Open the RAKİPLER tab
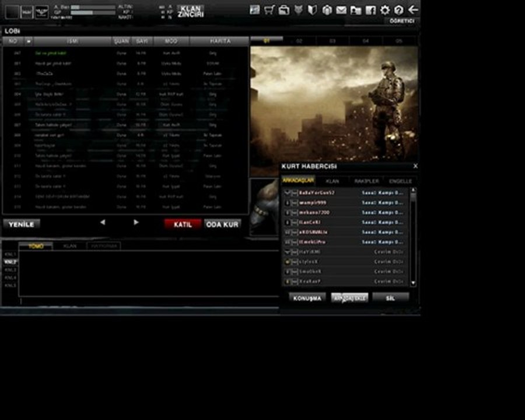 tap(366, 181)
